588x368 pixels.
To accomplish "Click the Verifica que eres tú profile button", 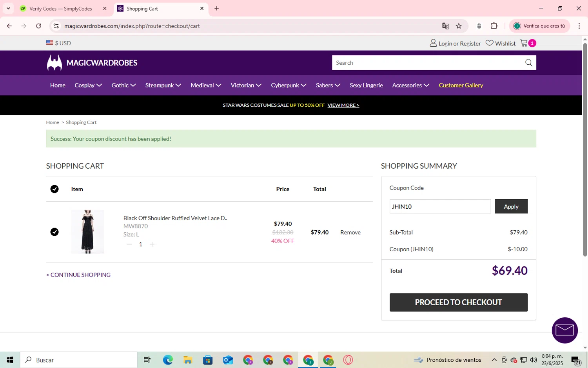I will tap(539, 26).
